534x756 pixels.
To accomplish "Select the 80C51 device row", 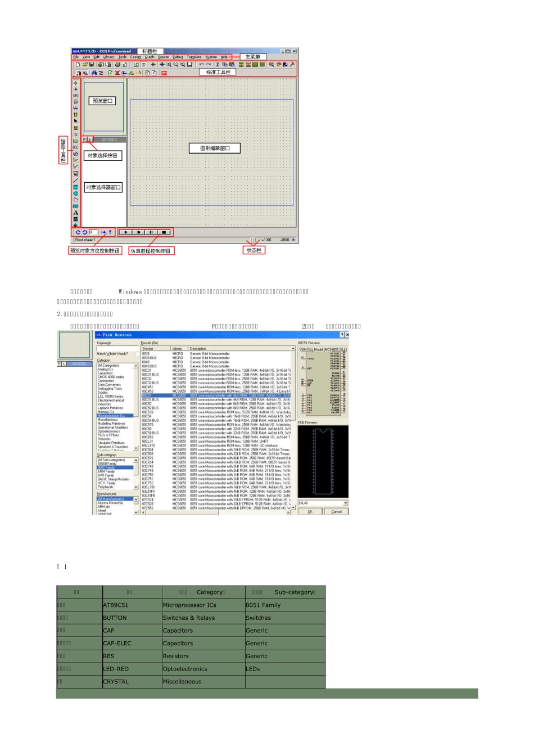I will point(216,395).
